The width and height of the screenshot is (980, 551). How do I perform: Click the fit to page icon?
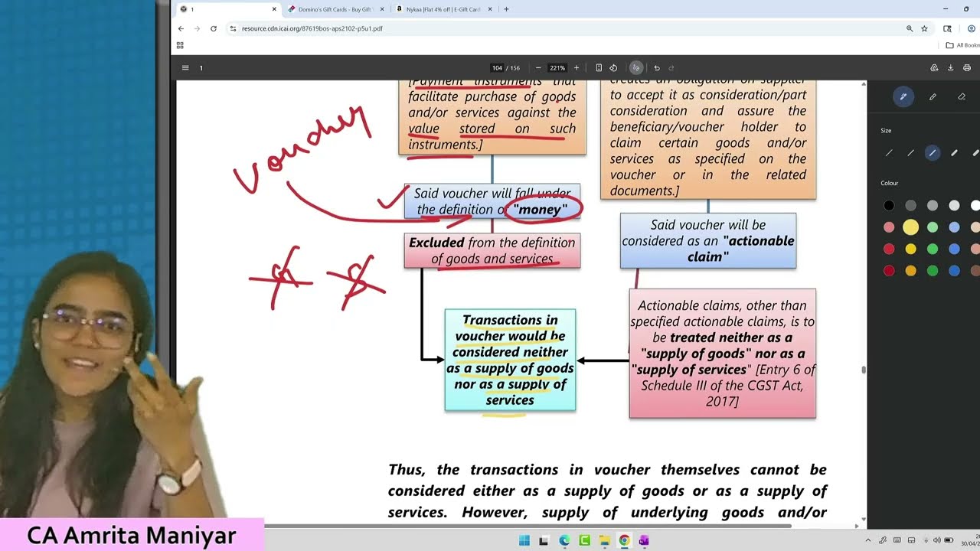point(599,67)
